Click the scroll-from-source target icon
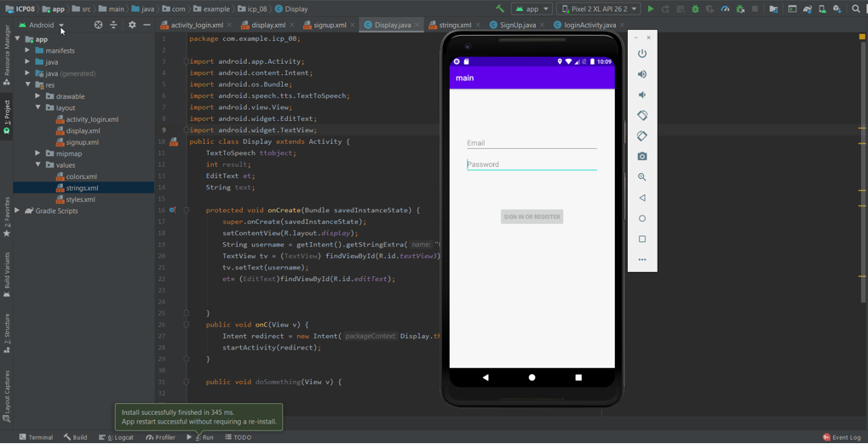The image size is (868, 444). (99, 25)
